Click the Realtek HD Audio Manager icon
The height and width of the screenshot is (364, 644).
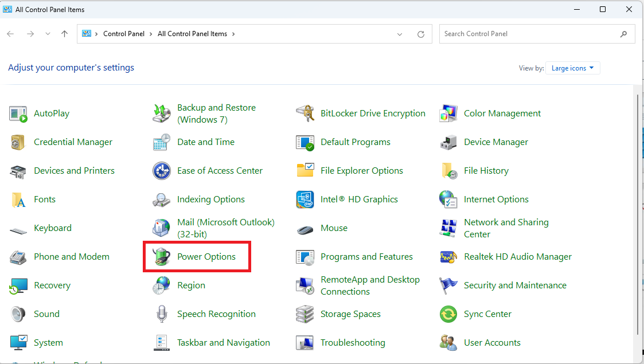click(x=448, y=257)
